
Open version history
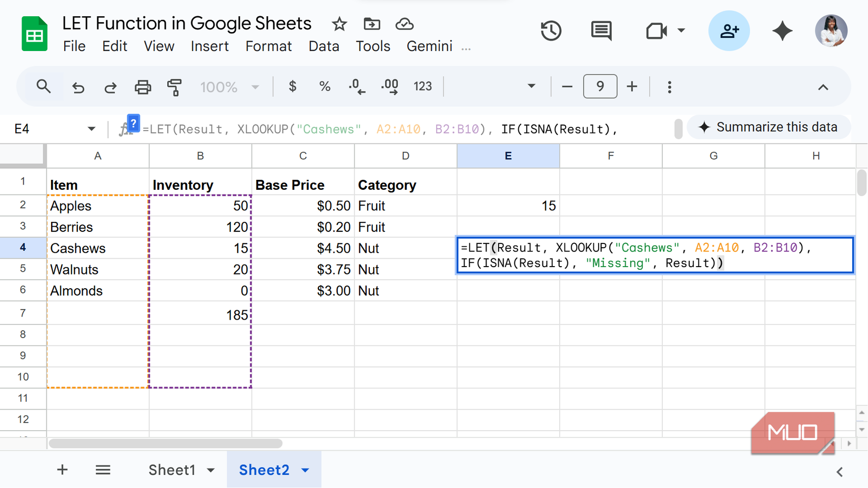[x=551, y=31]
